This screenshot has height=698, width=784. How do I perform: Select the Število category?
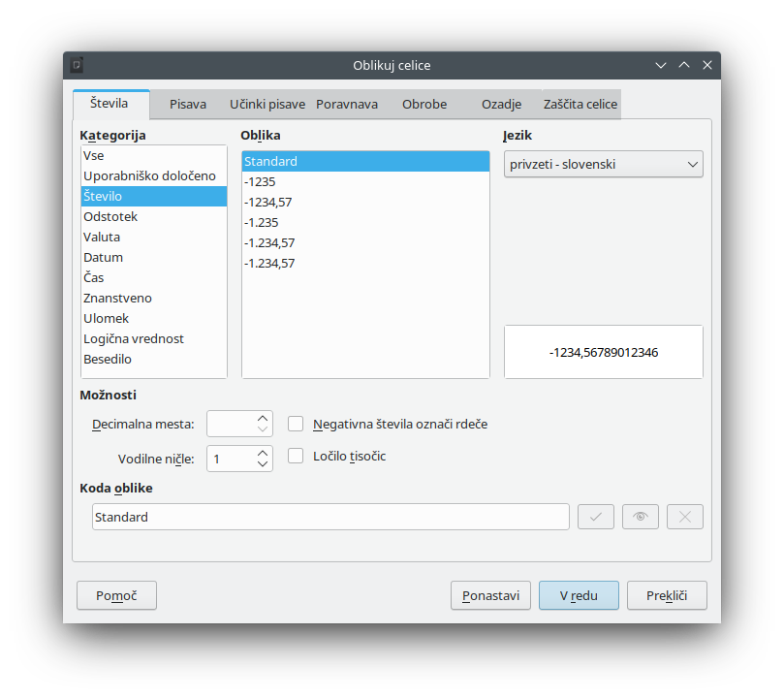153,196
